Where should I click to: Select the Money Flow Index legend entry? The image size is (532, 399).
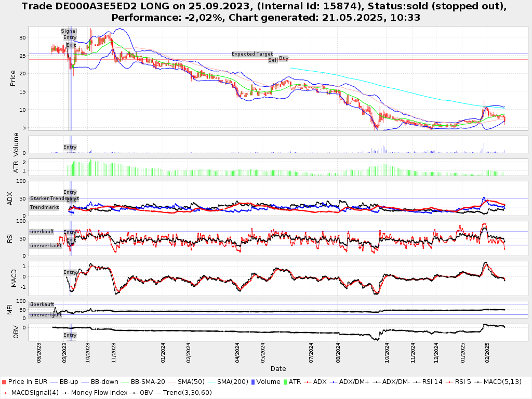click(x=99, y=392)
